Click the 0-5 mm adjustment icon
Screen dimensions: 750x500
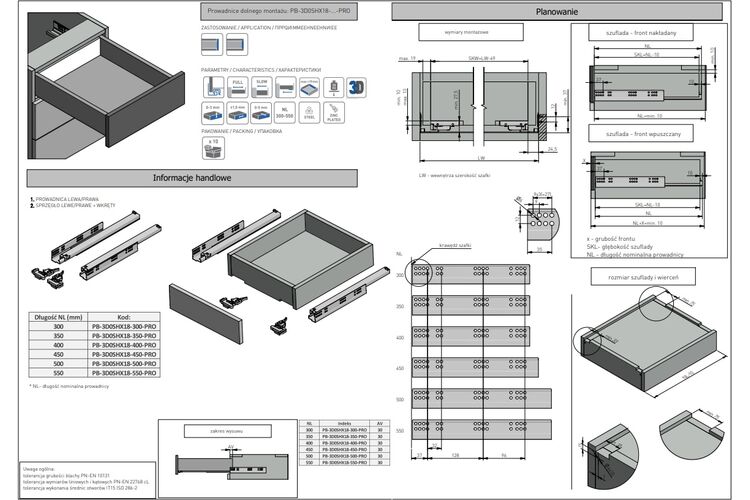tap(261, 113)
